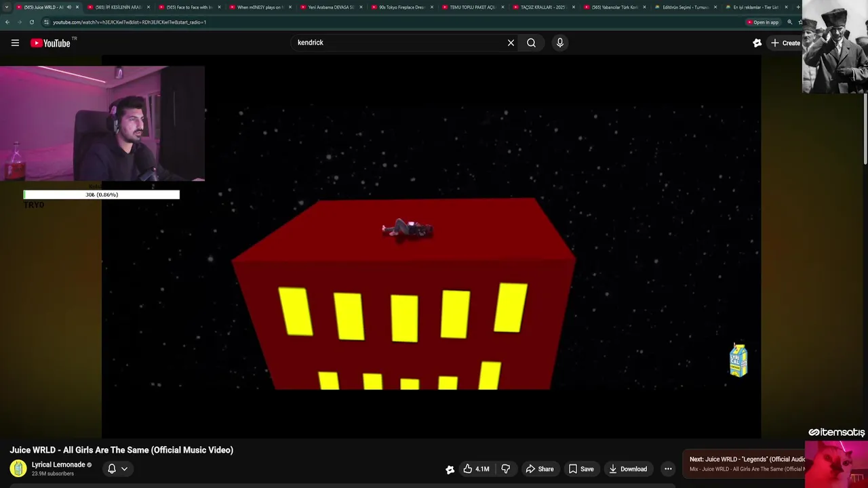868x488 pixels.
Task: Download the video
Action: pyautogui.click(x=627, y=469)
